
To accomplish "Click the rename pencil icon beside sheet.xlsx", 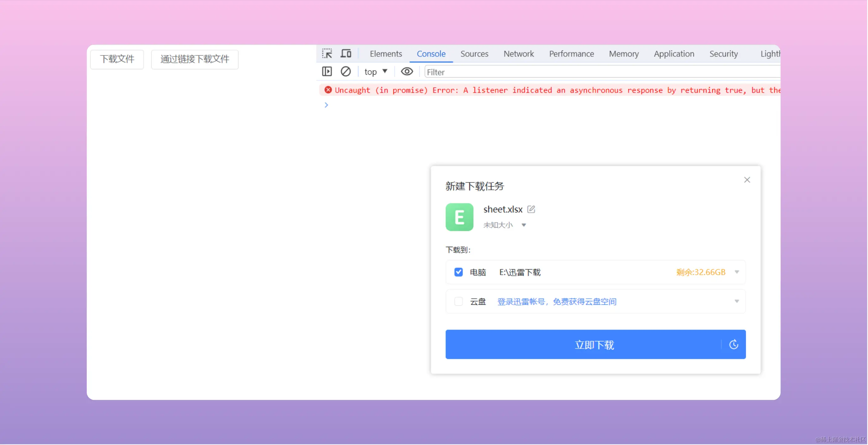I will (x=531, y=209).
